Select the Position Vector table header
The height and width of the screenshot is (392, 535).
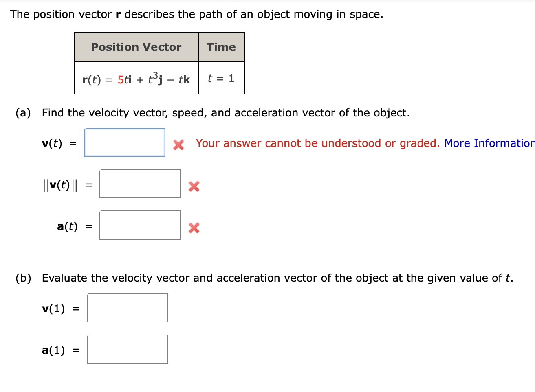[136, 47]
